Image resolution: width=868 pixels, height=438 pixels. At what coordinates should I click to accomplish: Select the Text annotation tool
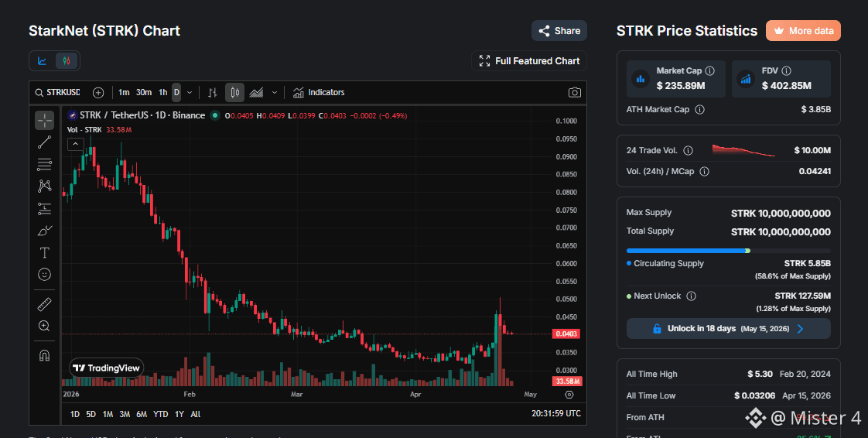pos(45,252)
